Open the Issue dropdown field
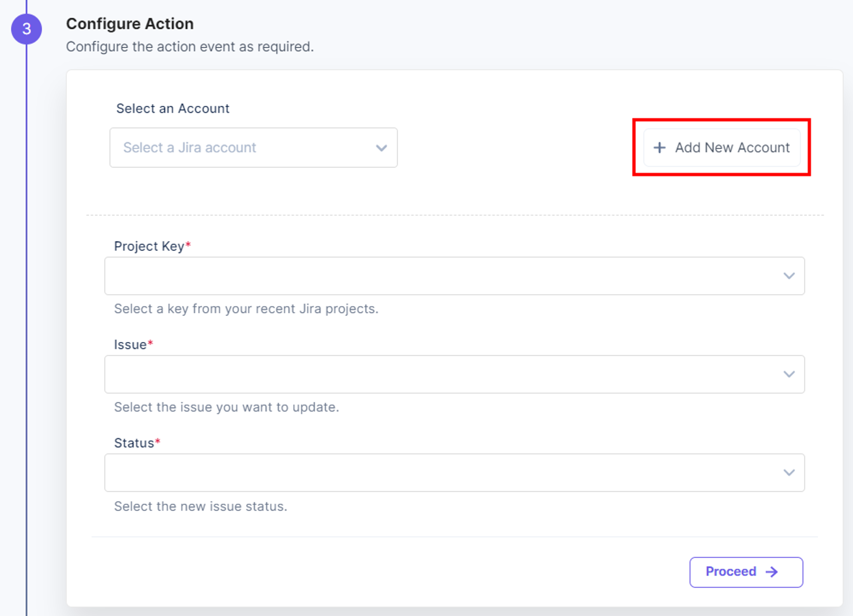 (454, 374)
